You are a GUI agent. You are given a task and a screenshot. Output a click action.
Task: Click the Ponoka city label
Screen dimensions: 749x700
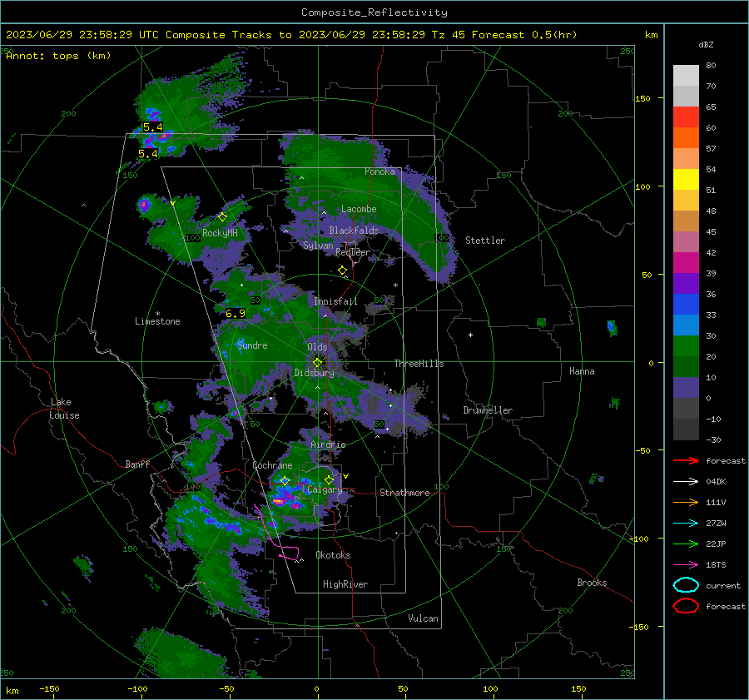[x=379, y=171]
